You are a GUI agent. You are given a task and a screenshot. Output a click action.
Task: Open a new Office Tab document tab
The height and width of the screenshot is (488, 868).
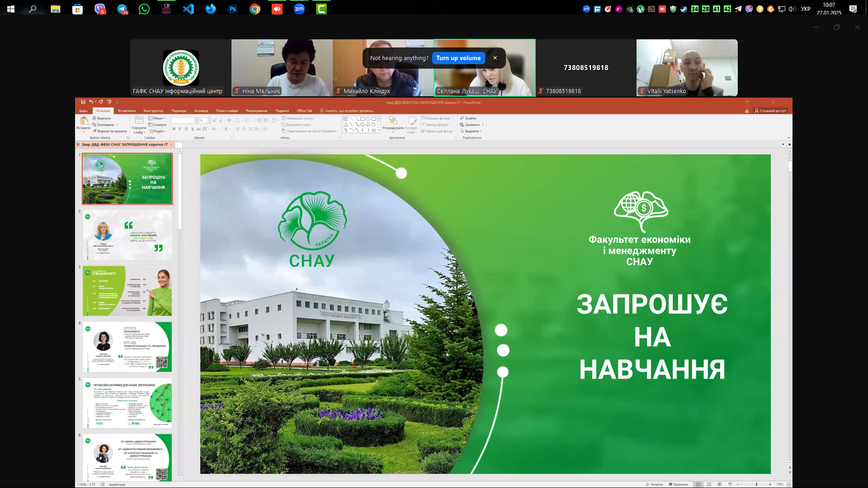(179, 145)
